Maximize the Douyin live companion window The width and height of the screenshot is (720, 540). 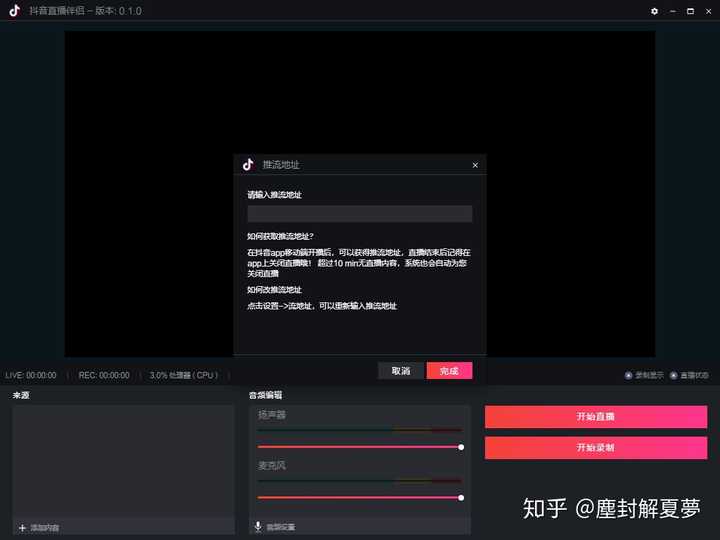(x=690, y=11)
